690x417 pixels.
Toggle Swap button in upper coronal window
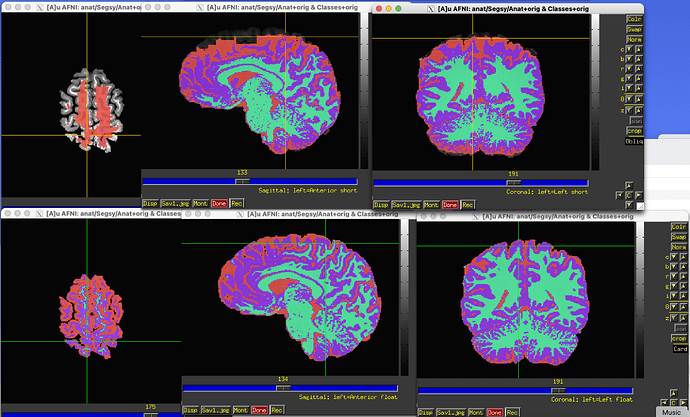point(635,29)
